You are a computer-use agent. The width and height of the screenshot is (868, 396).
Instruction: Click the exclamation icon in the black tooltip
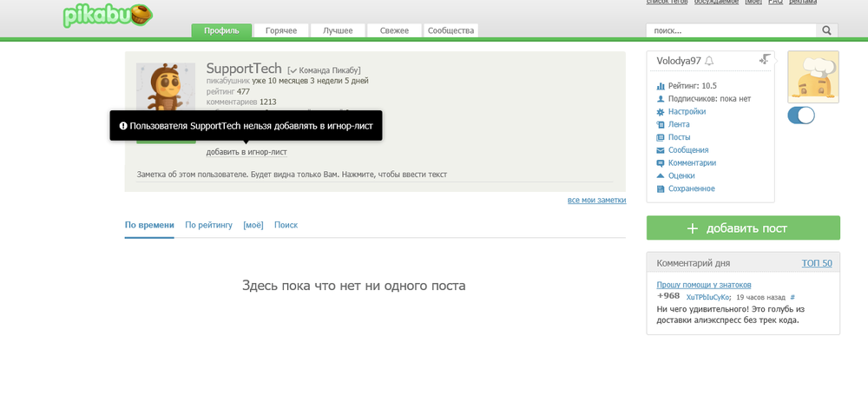(123, 126)
